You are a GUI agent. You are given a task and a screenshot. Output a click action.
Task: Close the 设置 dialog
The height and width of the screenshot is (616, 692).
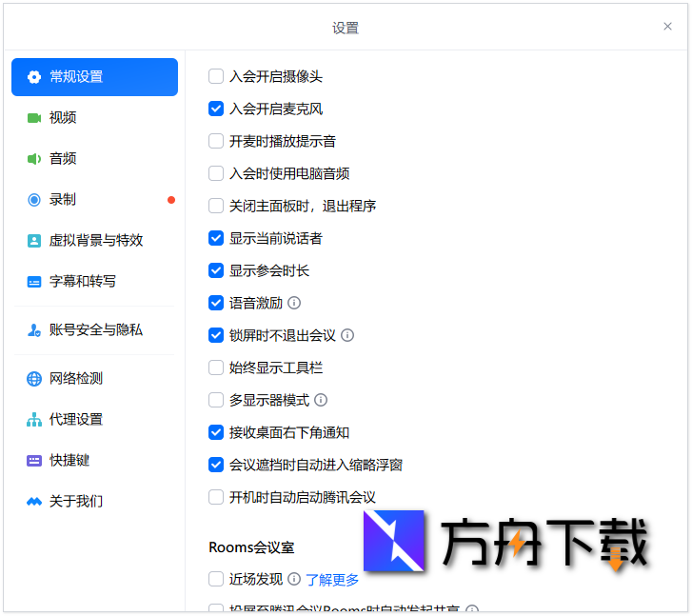[667, 27]
